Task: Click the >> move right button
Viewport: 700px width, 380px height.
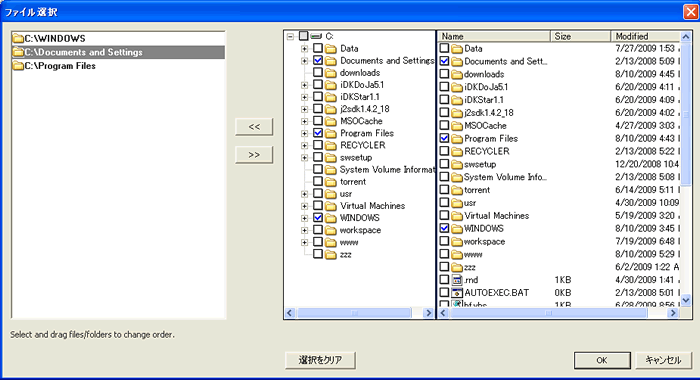Action: click(254, 155)
